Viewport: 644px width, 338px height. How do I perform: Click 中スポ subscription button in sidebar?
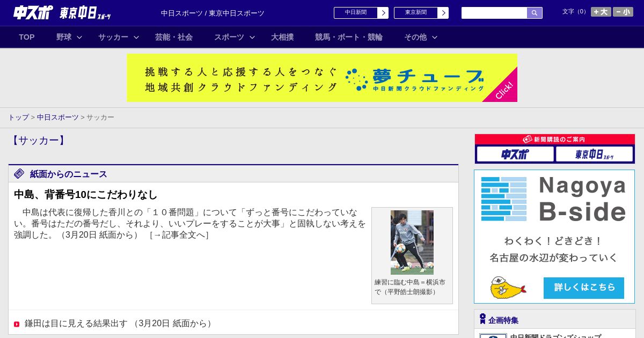(515, 155)
